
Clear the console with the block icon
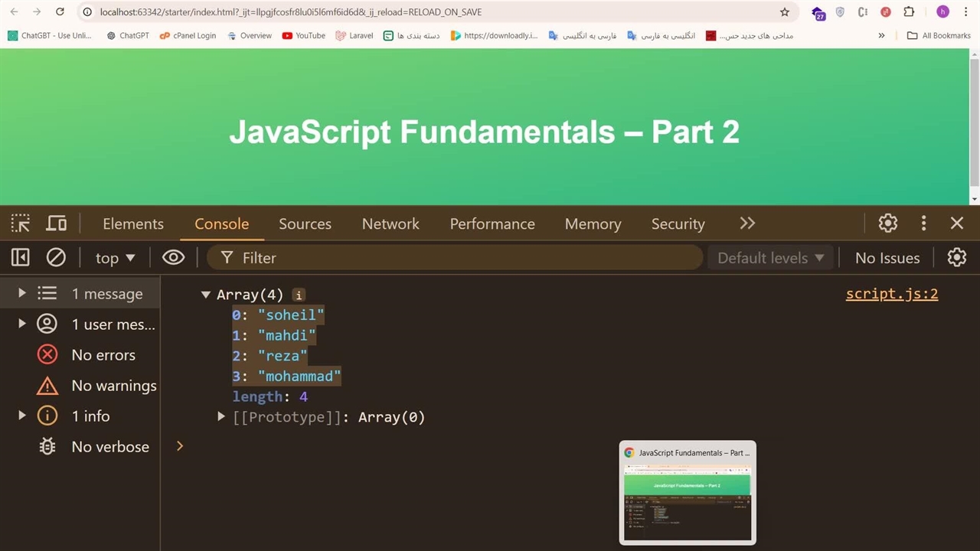click(x=56, y=258)
